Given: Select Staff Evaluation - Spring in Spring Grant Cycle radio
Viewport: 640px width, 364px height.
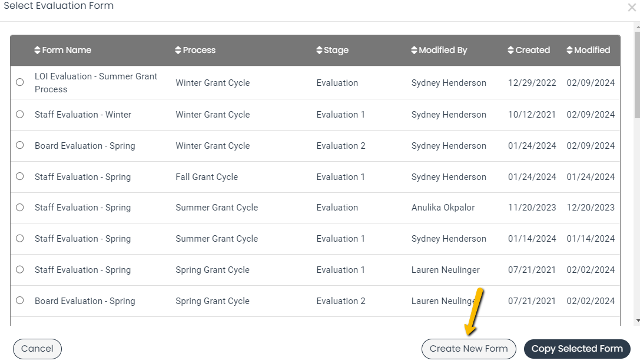Looking at the screenshot, I should (19, 269).
